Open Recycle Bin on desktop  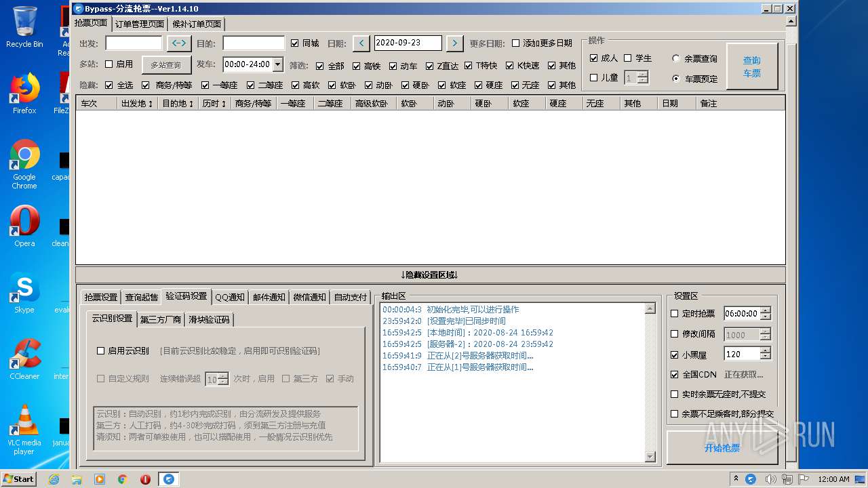(x=24, y=27)
